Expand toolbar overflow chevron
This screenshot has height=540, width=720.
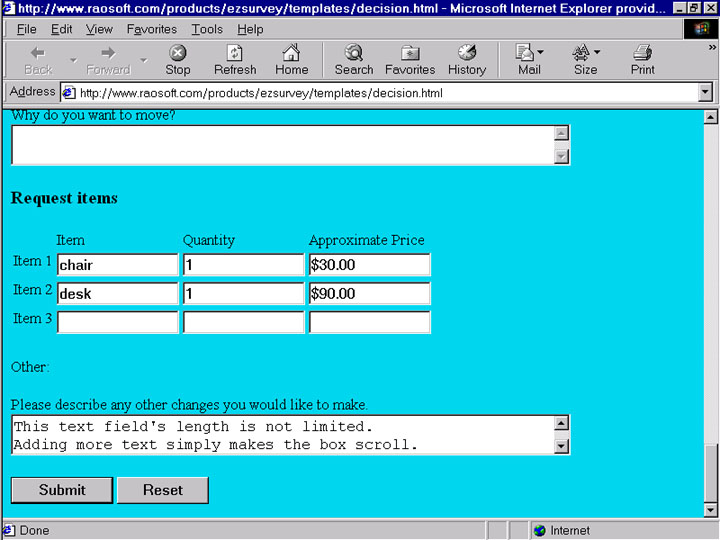point(712,47)
